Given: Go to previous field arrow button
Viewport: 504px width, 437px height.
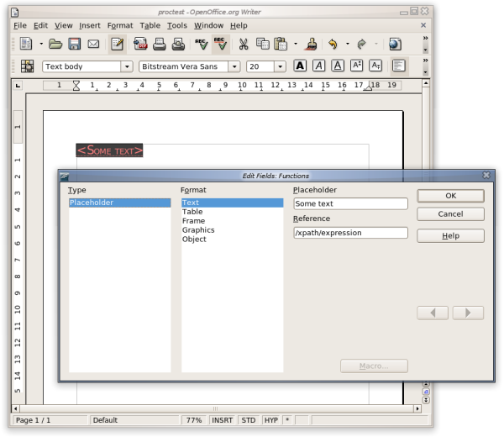Looking at the screenshot, I should point(433,313).
